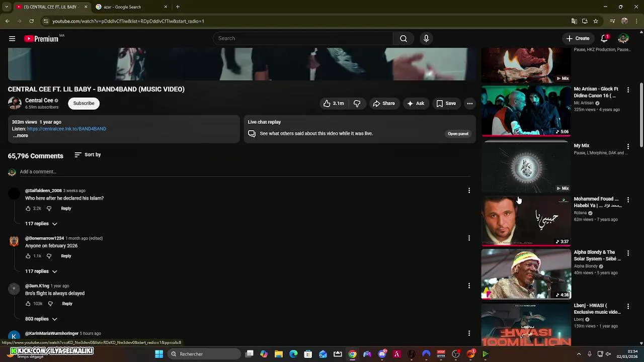
Task: Open the My Mix thumbnail
Action: click(526, 167)
